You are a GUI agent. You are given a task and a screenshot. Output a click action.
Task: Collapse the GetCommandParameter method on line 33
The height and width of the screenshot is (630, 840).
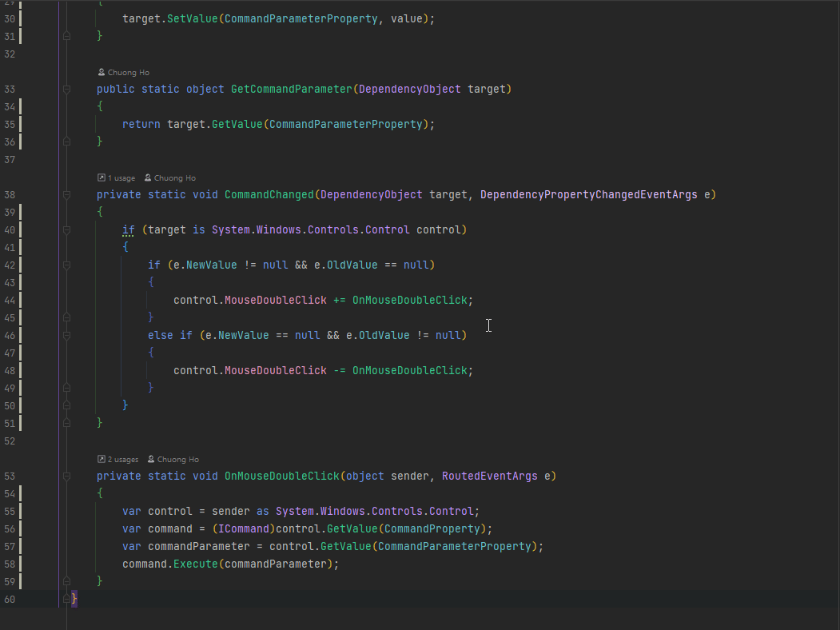pyautogui.click(x=67, y=90)
